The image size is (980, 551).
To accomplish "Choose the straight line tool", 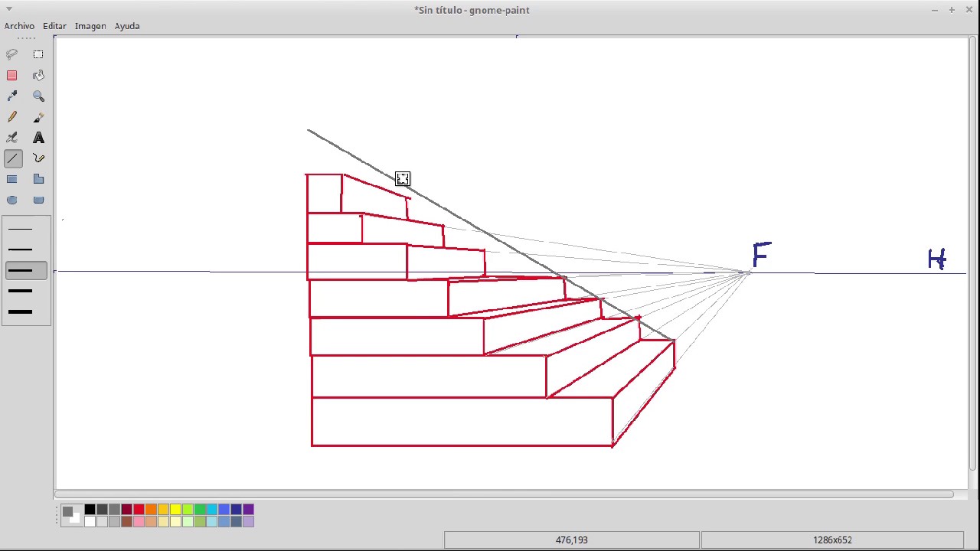I will 12,158.
